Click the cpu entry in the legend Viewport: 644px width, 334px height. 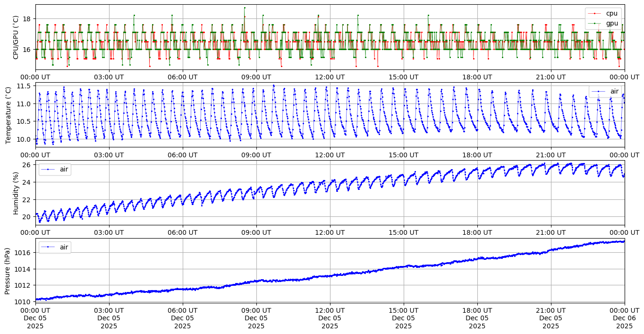611,14
